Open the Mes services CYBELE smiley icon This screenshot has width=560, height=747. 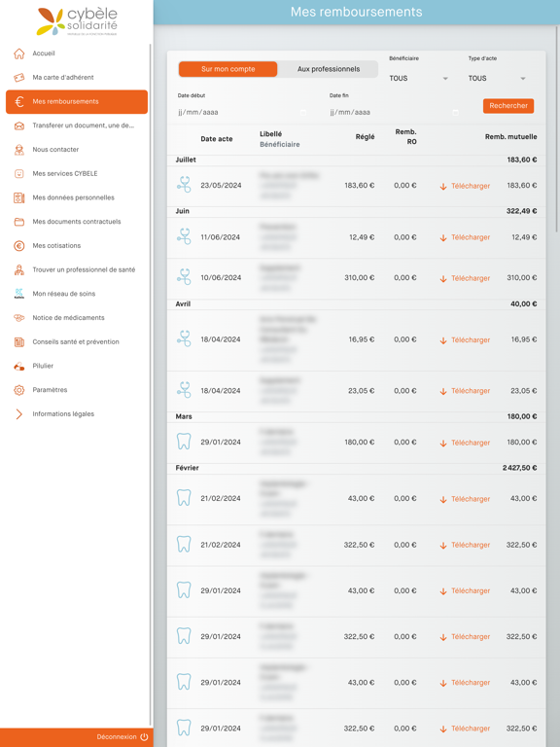(19, 174)
